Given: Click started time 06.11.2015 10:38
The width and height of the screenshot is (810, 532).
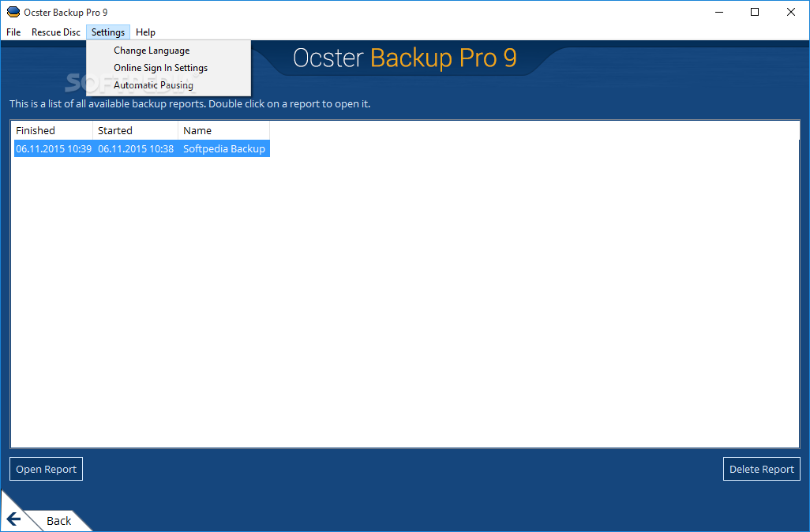Looking at the screenshot, I should click(136, 148).
